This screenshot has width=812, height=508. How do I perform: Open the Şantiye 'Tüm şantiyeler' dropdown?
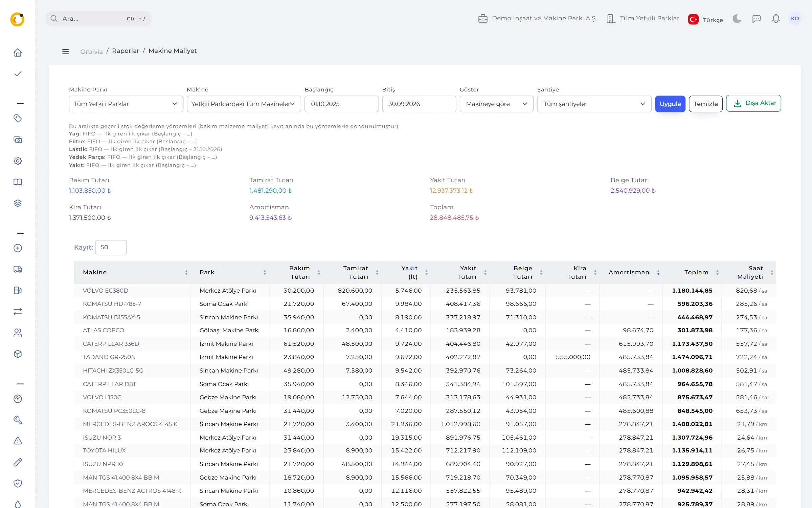coord(594,104)
